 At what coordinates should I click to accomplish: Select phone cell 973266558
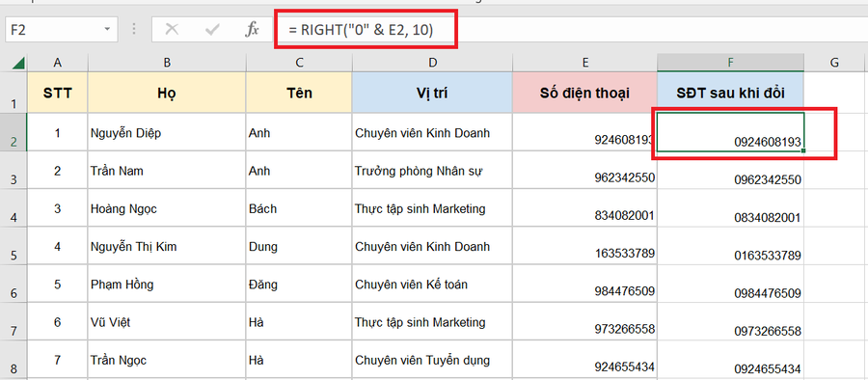585,322
